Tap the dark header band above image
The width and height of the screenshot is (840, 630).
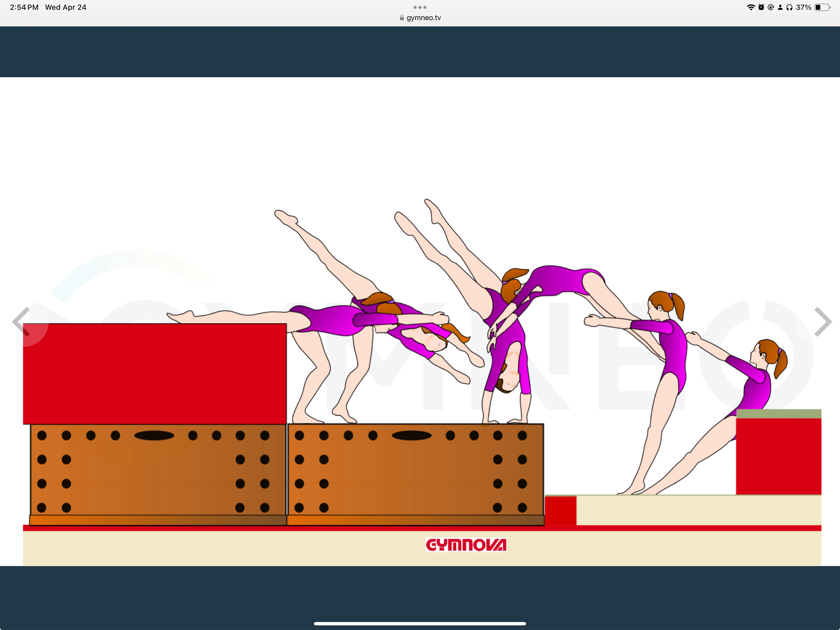[x=420, y=52]
